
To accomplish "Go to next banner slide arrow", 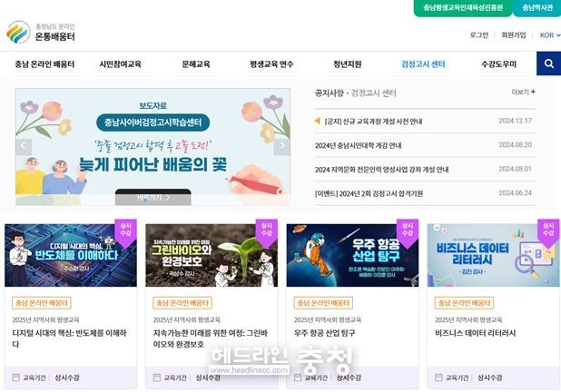I will (281, 147).
